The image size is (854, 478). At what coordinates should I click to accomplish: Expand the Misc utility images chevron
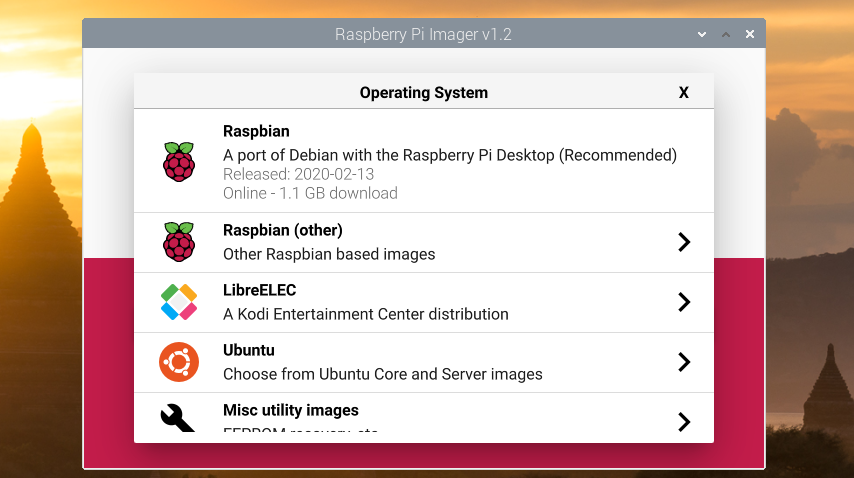coord(684,421)
